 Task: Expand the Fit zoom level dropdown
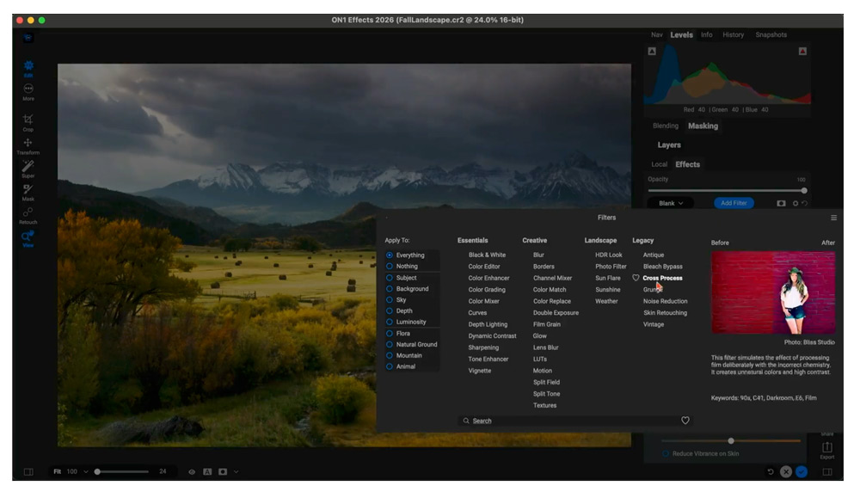tap(86, 471)
